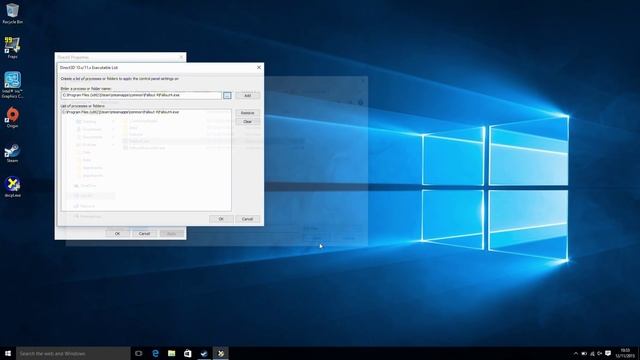Open the Fraps desktop shortcut
This screenshot has width=640, height=360.
click(12, 47)
